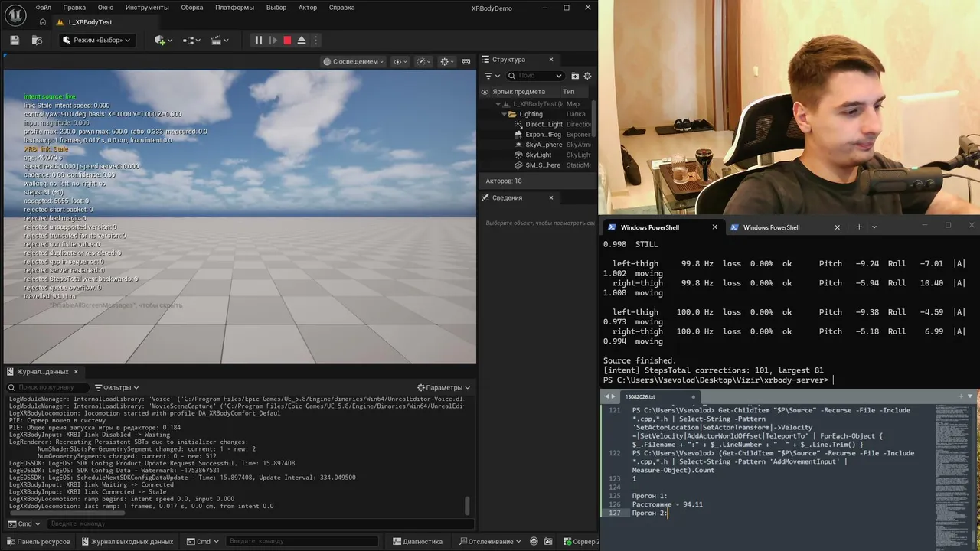980x551 pixels.
Task: Open the Правка menu
Action: pyautogui.click(x=74, y=8)
